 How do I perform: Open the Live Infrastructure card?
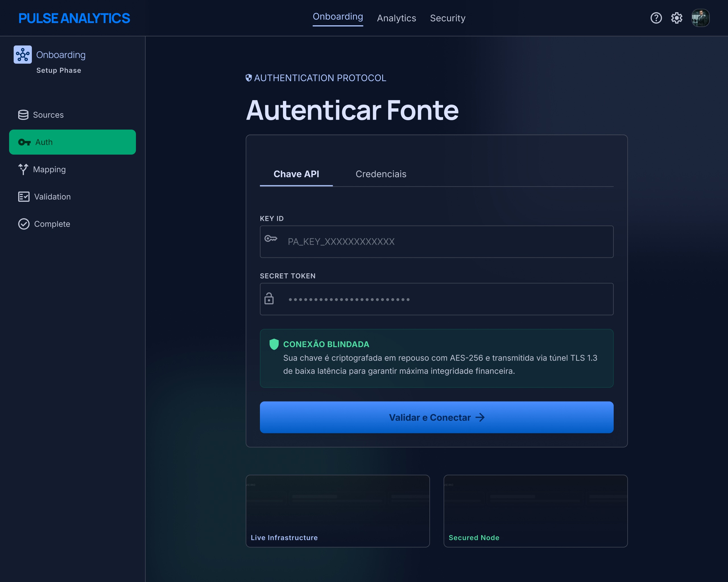[x=338, y=511]
